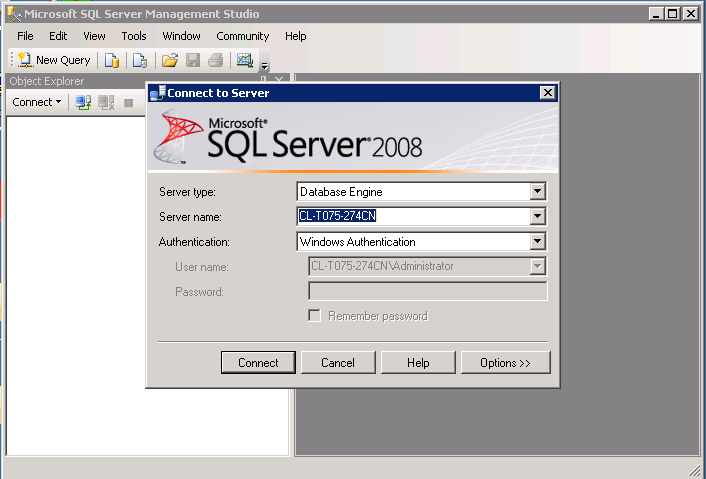This screenshot has width=706, height=479.
Task: Expand the Server name dropdown arrow
Action: click(x=537, y=216)
